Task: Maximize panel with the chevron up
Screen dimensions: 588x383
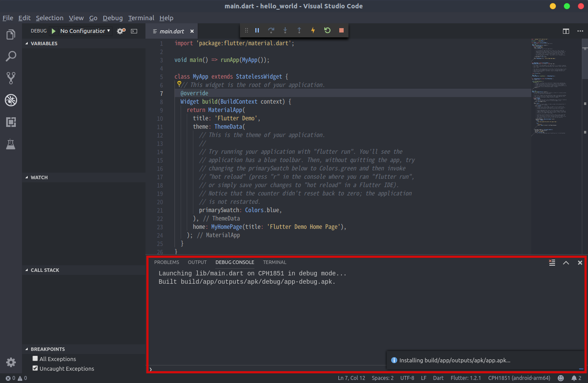Action: (566, 263)
